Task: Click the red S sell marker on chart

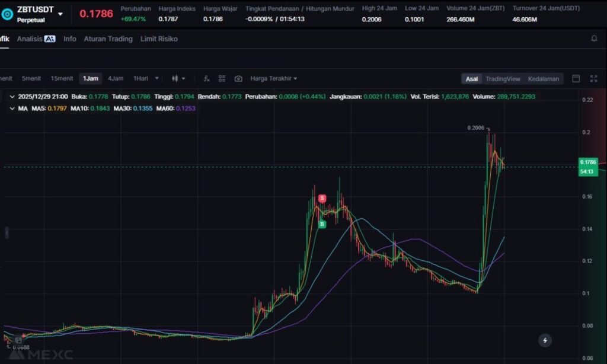Action: [x=322, y=198]
